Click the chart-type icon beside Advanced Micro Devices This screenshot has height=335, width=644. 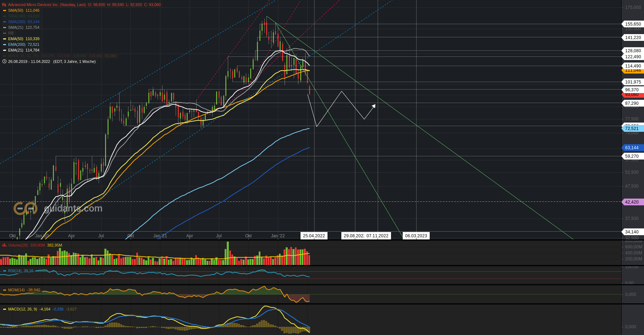pos(4,5)
